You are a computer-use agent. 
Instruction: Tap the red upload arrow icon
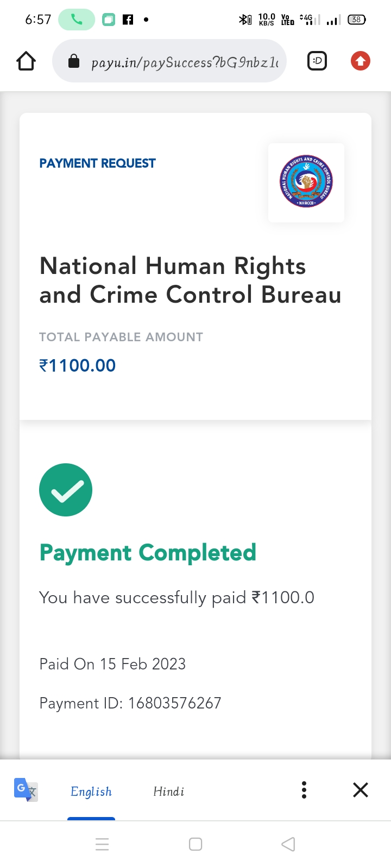coord(361,61)
